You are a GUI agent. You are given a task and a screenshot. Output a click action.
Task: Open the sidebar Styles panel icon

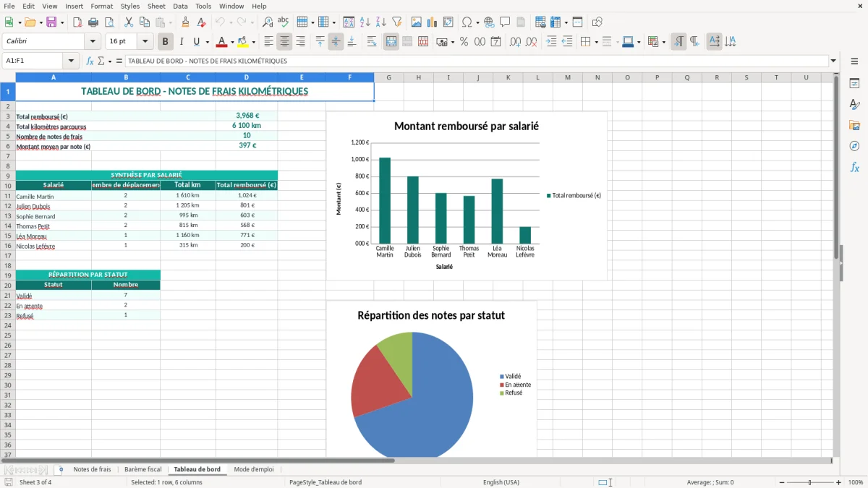click(855, 105)
